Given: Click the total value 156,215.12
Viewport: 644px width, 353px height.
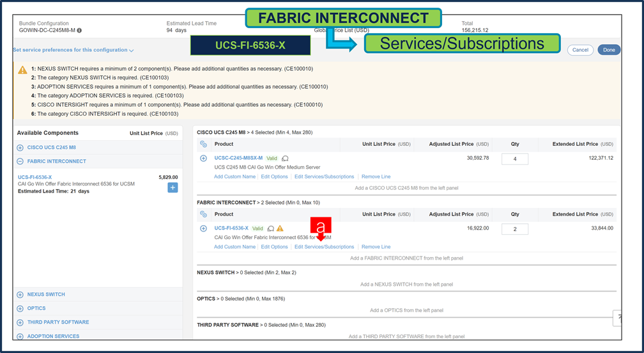Looking at the screenshot, I should point(475,31).
